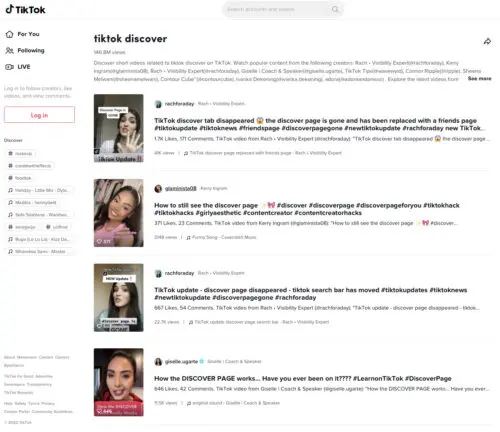Open the giselle.ugarte video thumbnail

(119, 382)
